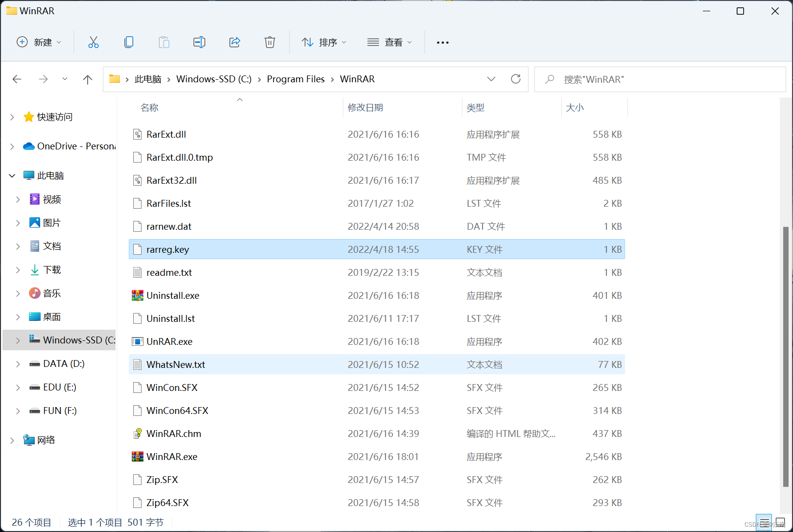Select the Zip.SFX file name
Image resolution: width=793 pixels, height=532 pixels.
coord(162,480)
